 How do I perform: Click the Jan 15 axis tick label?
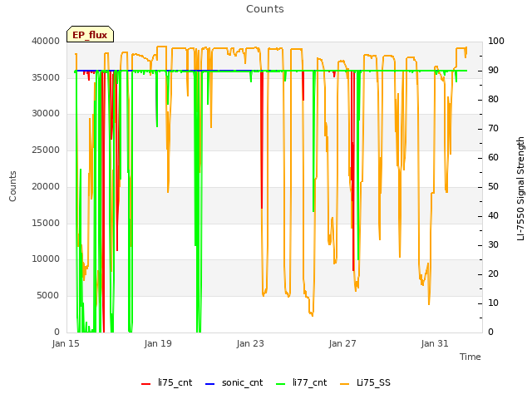pos(66,343)
